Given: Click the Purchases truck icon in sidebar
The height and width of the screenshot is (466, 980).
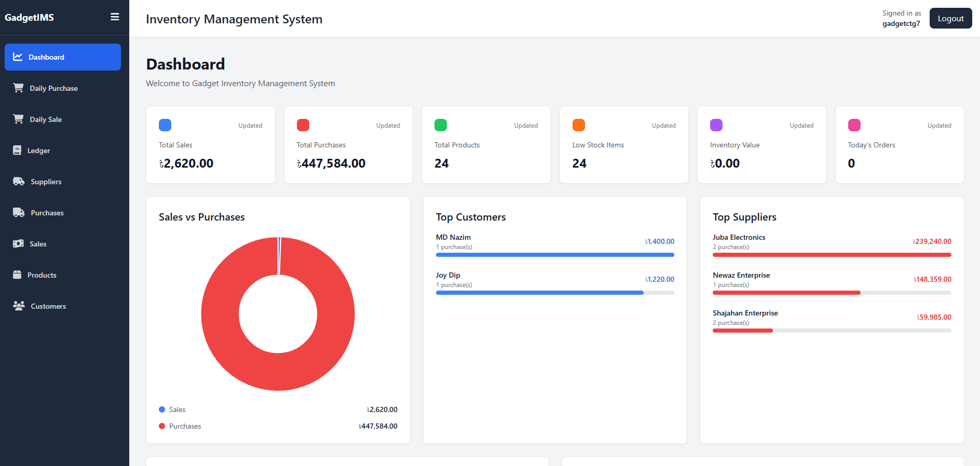Looking at the screenshot, I should 19,213.
